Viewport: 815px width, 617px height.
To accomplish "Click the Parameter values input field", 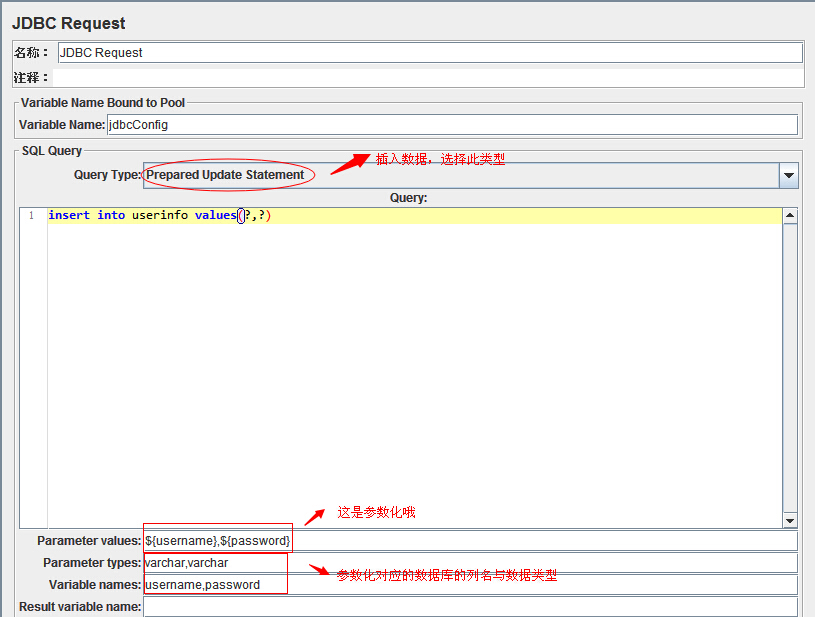I will point(470,541).
